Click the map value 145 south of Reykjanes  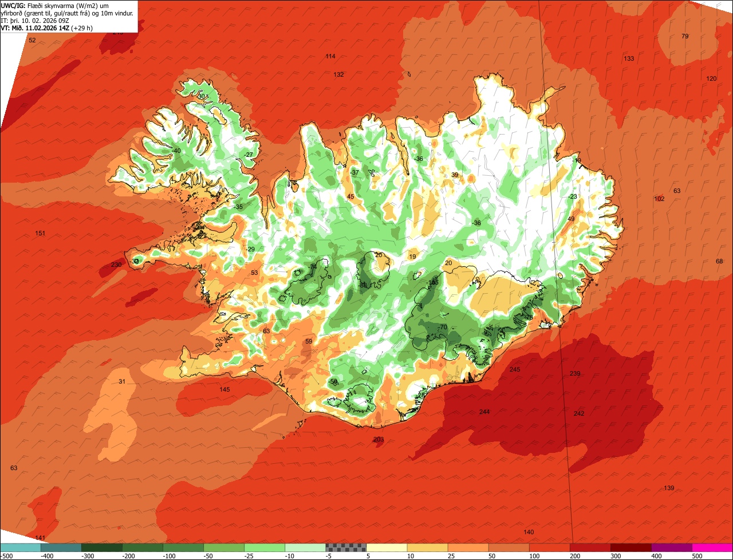point(224,390)
